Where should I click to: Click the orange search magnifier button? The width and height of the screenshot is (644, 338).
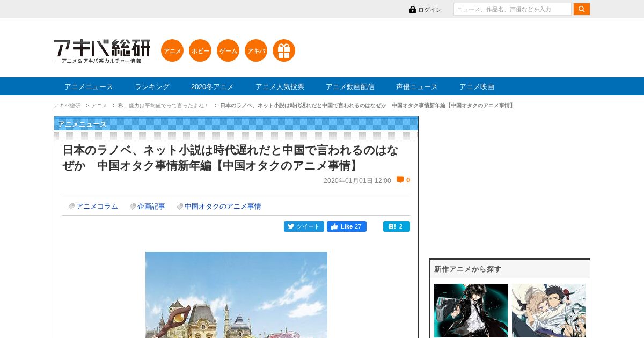(x=582, y=9)
